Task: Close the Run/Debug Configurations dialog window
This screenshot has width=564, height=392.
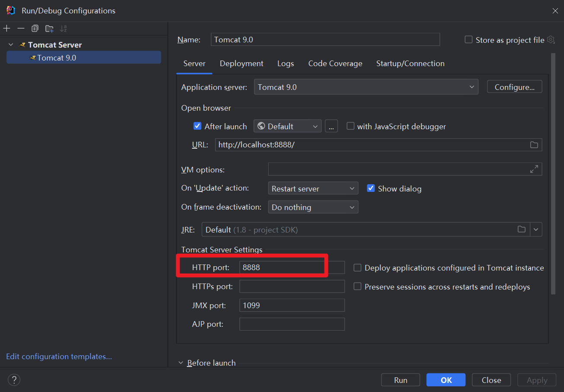Action: 555,11
